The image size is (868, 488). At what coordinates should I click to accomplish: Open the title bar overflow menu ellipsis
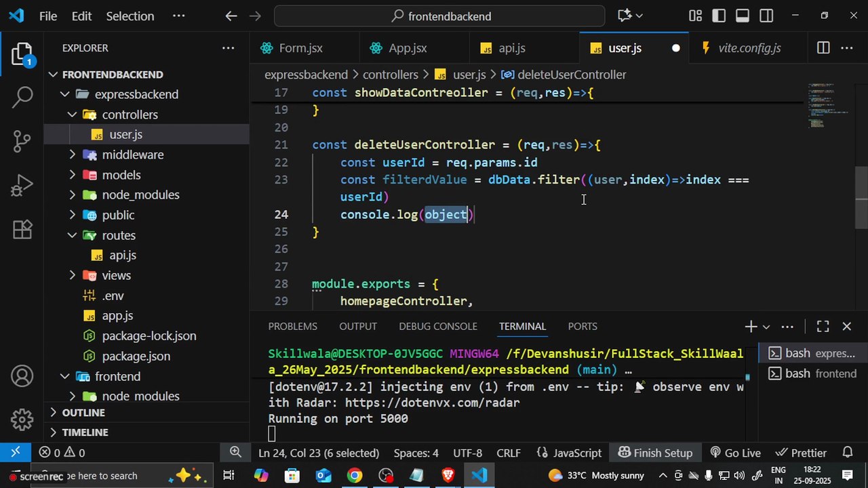[x=178, y=16]
